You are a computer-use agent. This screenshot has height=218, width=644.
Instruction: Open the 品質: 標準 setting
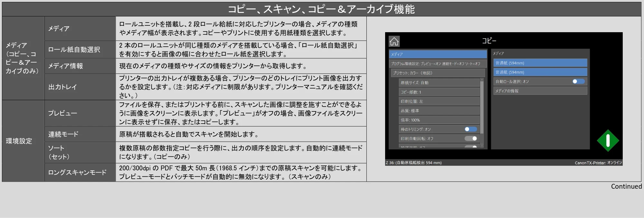click(439, 110)
